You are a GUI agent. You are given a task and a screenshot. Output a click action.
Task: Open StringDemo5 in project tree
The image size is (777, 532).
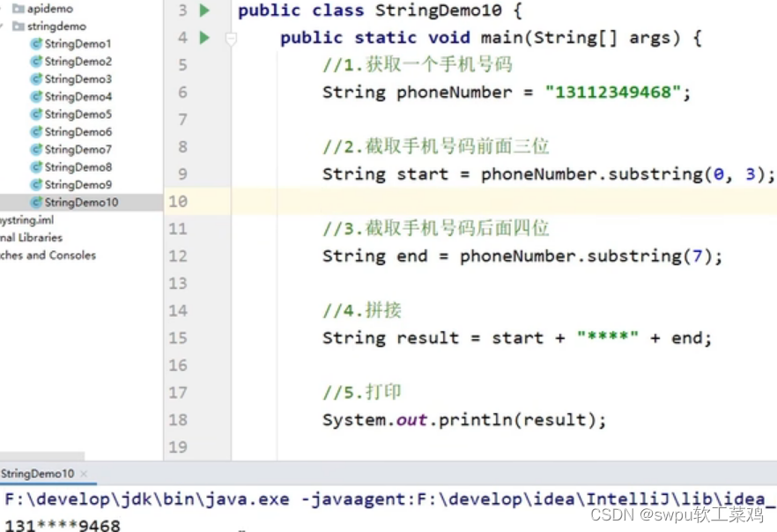[78, 115]
